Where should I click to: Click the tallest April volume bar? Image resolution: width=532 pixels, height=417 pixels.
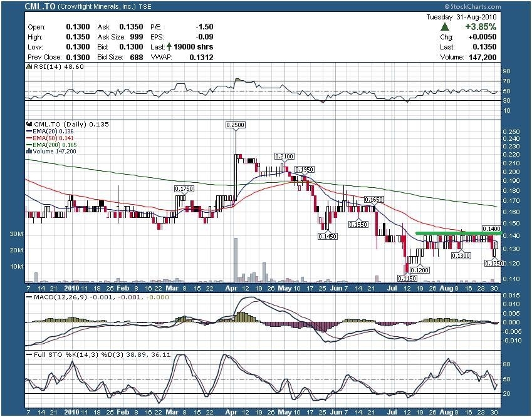coord(236,260)
